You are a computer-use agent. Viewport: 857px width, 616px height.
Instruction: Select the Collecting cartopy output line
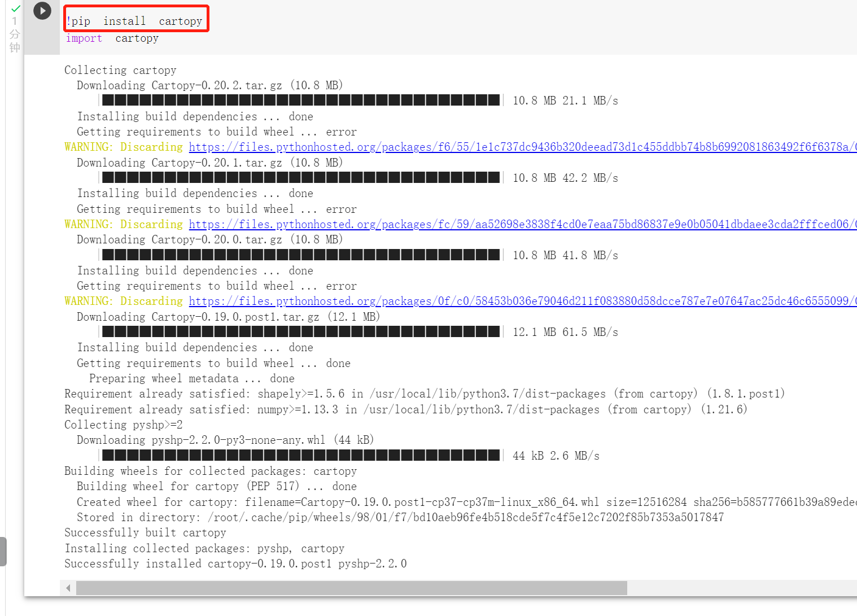coord(120,69)
